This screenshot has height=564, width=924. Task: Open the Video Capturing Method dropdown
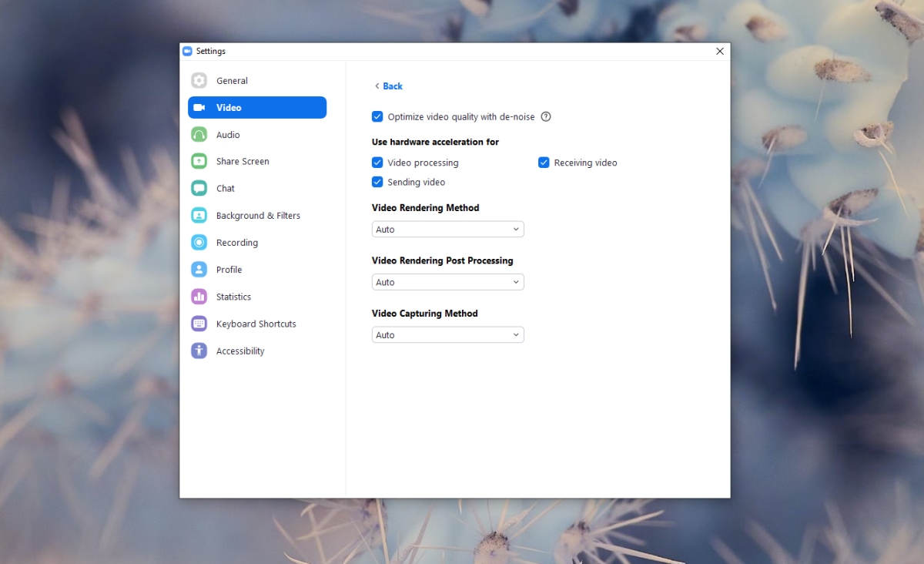pyautogui.click(x=448, y=335)
